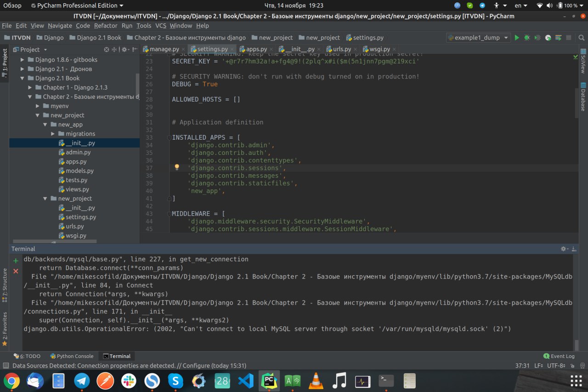
Task: Expand the myenv folder
Action: click(x=38, y=106)
